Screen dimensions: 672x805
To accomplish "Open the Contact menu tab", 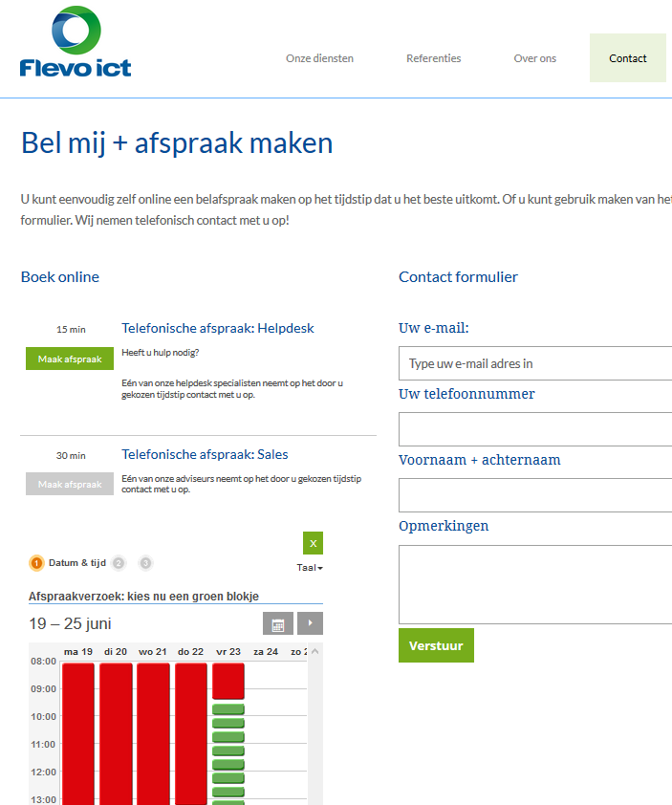I will 627,58.
